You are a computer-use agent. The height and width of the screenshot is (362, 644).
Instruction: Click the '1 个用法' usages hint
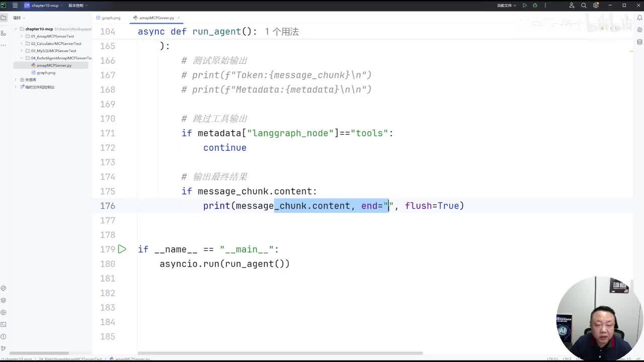tap(282, 32)
